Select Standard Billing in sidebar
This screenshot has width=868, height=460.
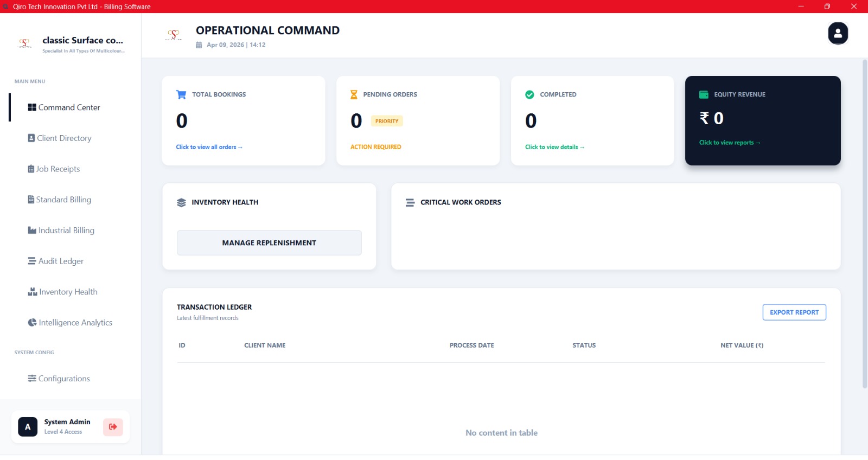pyautogui.click(x=71, y=200)
